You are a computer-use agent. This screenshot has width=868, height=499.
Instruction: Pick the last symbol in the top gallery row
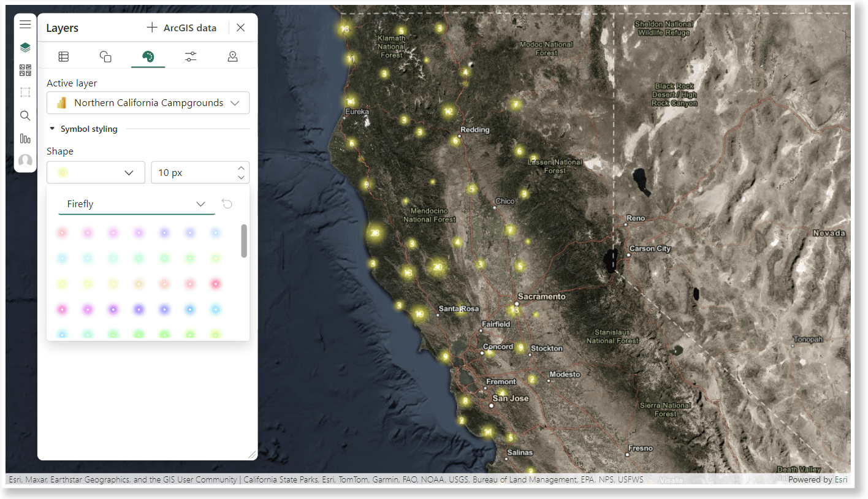tap(215, 233)
